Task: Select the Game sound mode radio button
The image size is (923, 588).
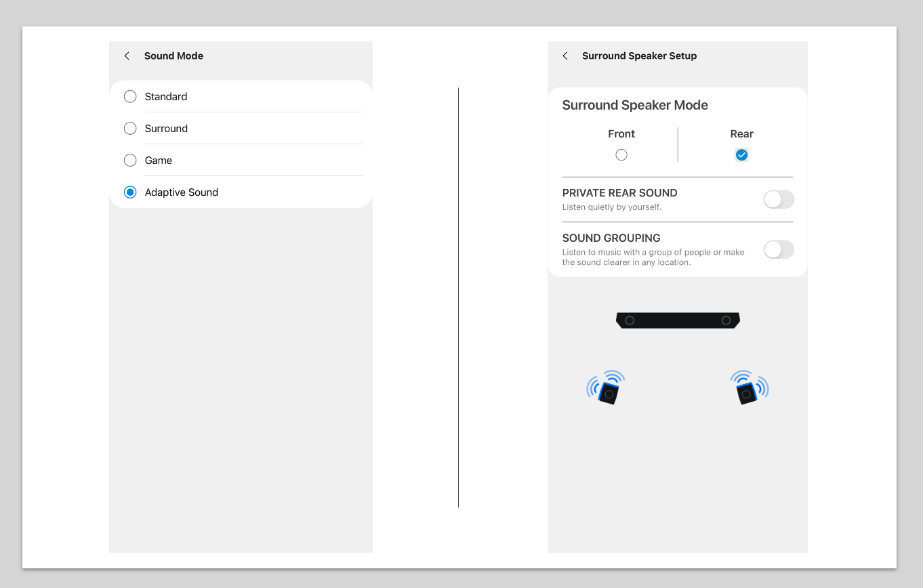Action: pyautogui.click(x=130, y=161)
